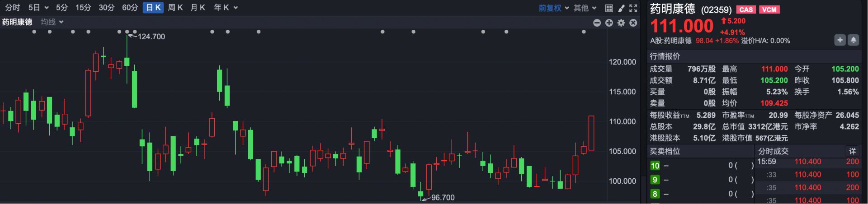The width and height of the screenshot is (868, 204).
Task: Select the drawing brush tool
Action: point(621,8)
